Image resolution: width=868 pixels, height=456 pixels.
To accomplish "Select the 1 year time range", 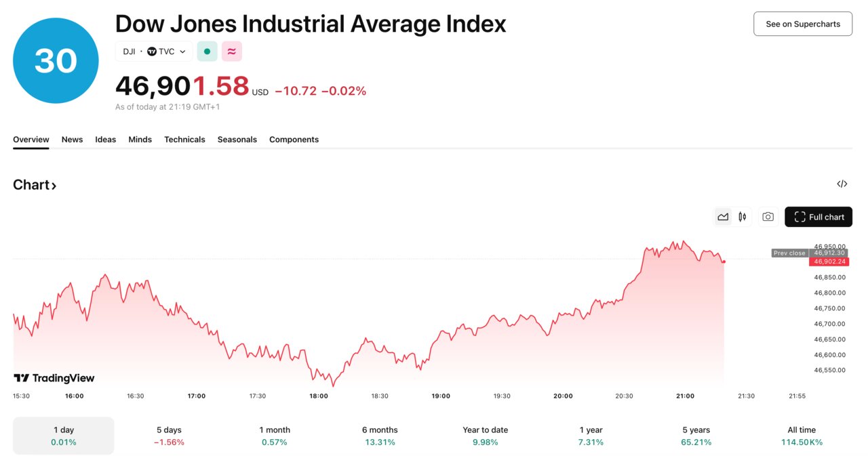I will tap(591, 436).
